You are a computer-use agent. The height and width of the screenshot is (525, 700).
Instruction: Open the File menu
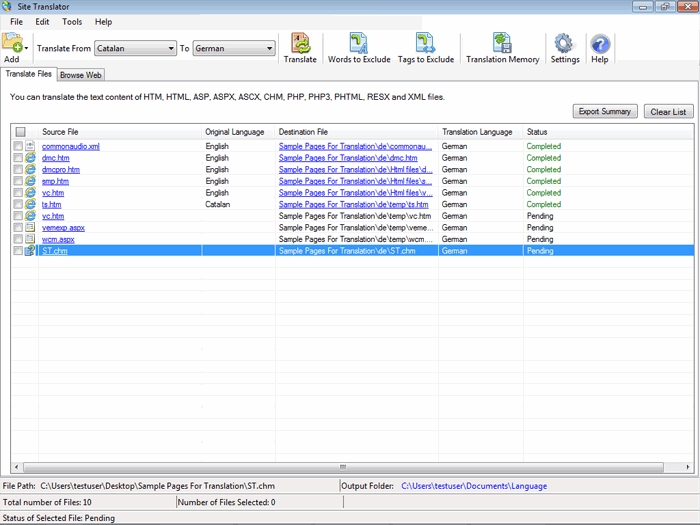point(17,22)
